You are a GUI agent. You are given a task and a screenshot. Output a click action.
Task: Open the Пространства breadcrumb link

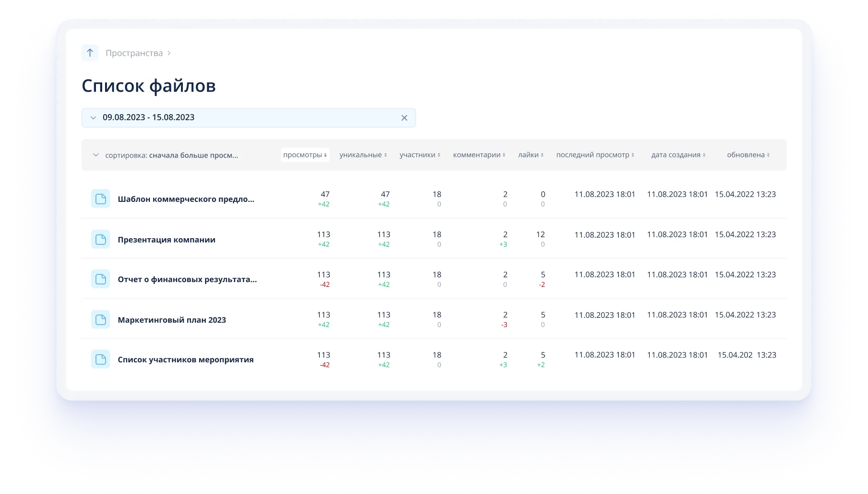tap(134, 53)
